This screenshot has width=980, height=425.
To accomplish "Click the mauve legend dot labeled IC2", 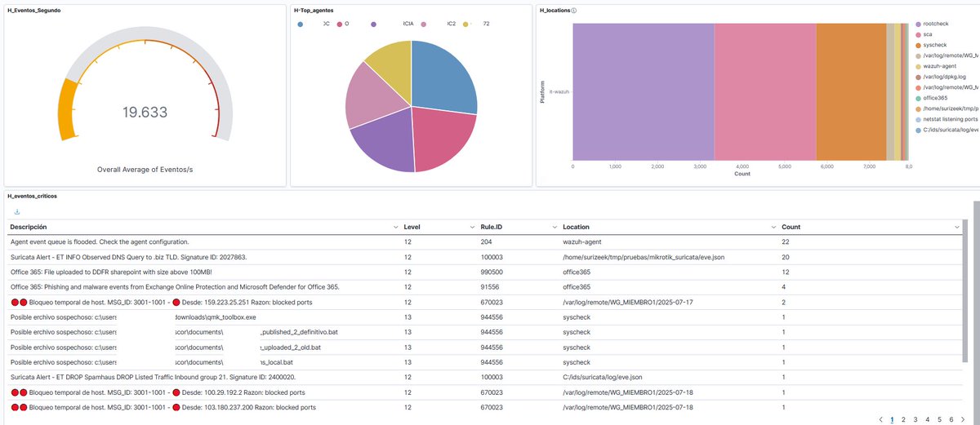I will (424, 24).
